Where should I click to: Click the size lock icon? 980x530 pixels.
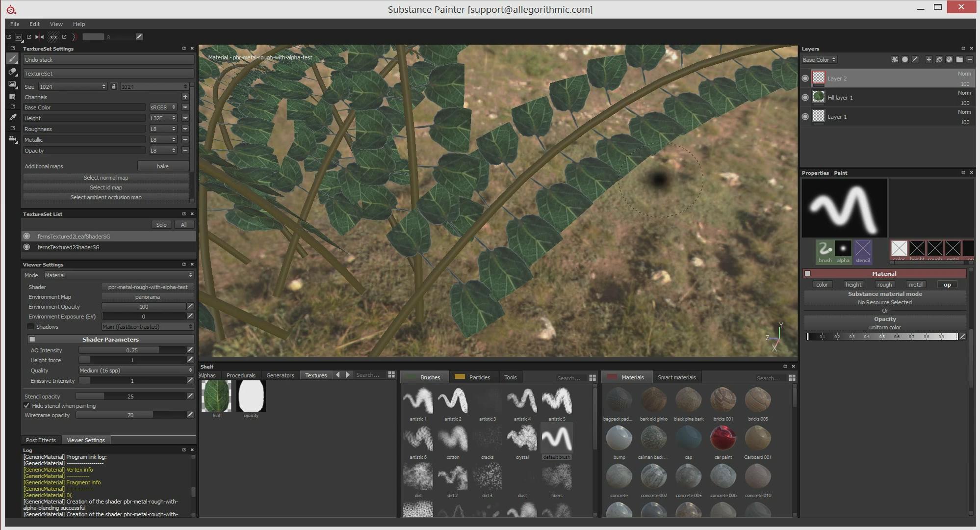(x=114, y=86)
